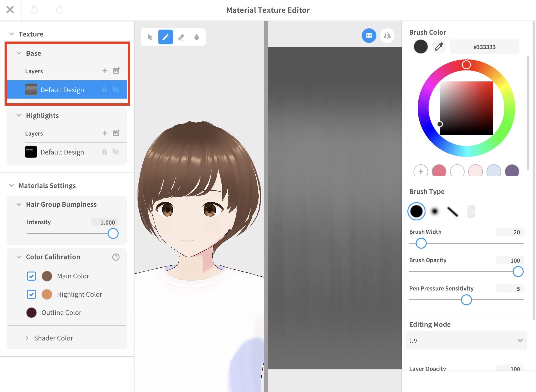Click the Pen Pressure Sensitivity value field
Viewport: 536px width, 392px height.
click(510, 289)
